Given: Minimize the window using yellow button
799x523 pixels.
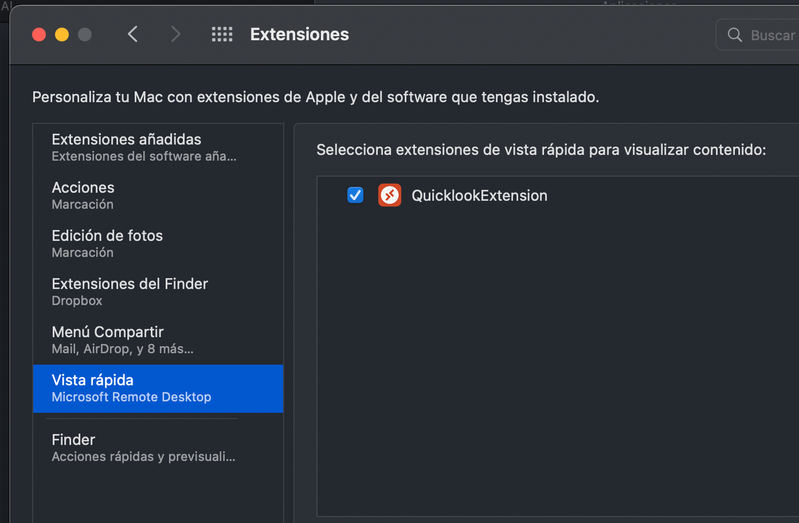Looking at the screenshot, I should tap(62, 34).
